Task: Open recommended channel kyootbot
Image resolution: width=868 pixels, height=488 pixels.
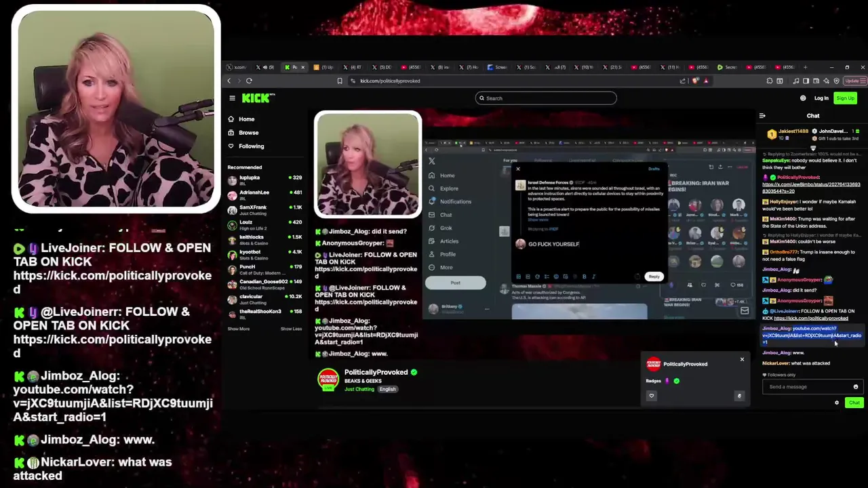Action: click(264, 254)
